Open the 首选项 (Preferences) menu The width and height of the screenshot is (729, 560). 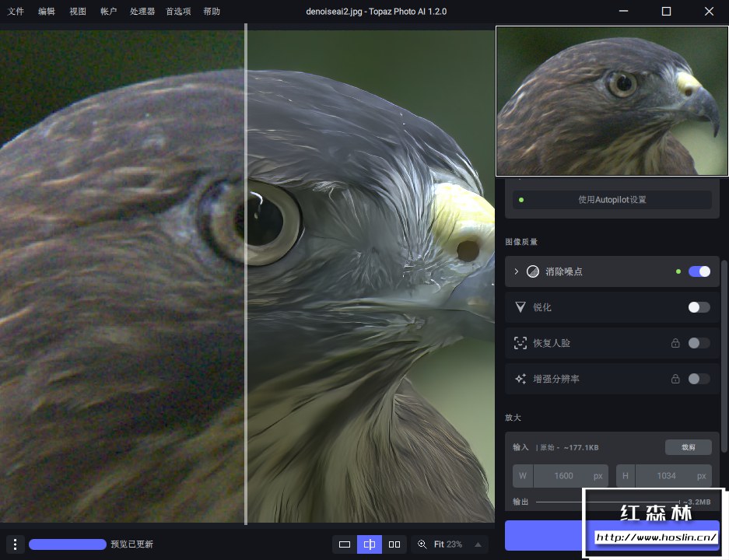[x=178, y=12]
